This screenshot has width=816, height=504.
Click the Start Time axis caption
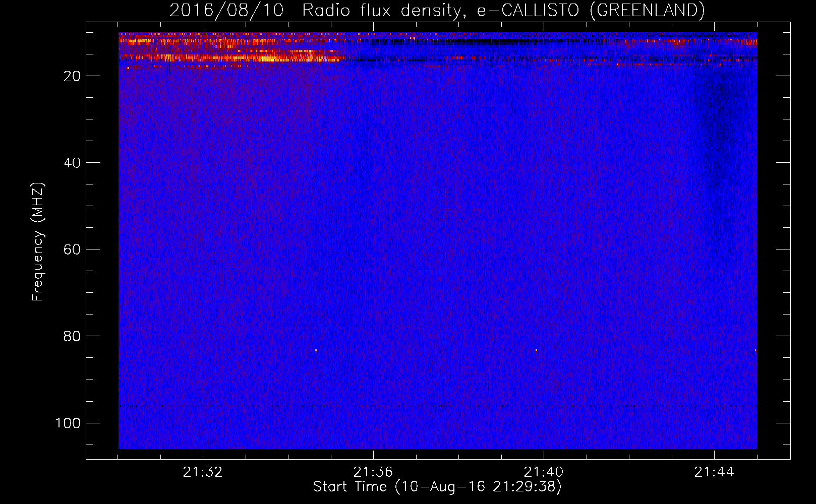click(x=437, y=487)
